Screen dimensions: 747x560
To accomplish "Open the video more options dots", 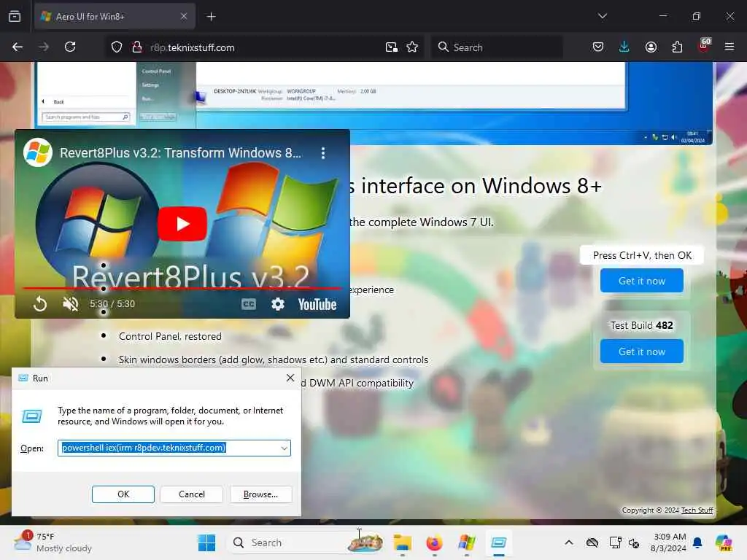I will pyautogui.click(x=323, y=153).
